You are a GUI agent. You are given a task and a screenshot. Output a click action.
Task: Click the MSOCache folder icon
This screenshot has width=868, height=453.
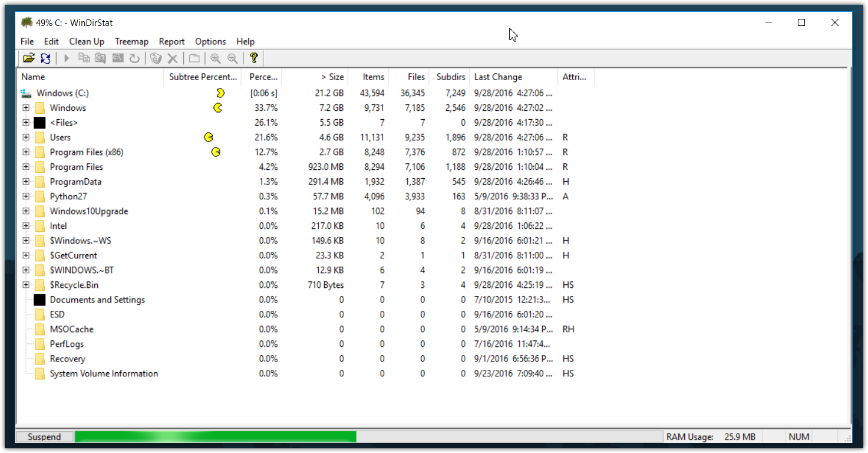point(39,329)
